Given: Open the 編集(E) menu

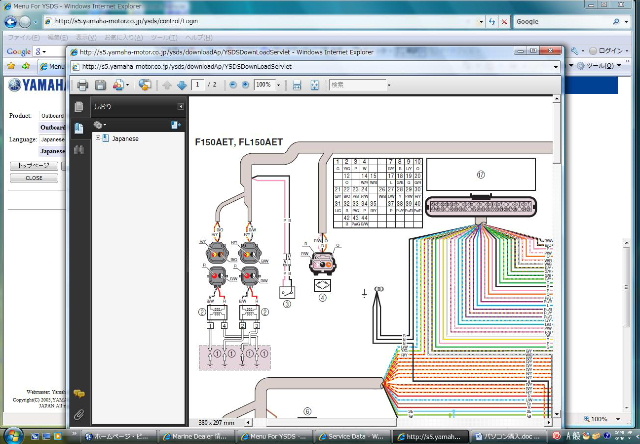Looking at the screenshot, I should tap(58, 38).
